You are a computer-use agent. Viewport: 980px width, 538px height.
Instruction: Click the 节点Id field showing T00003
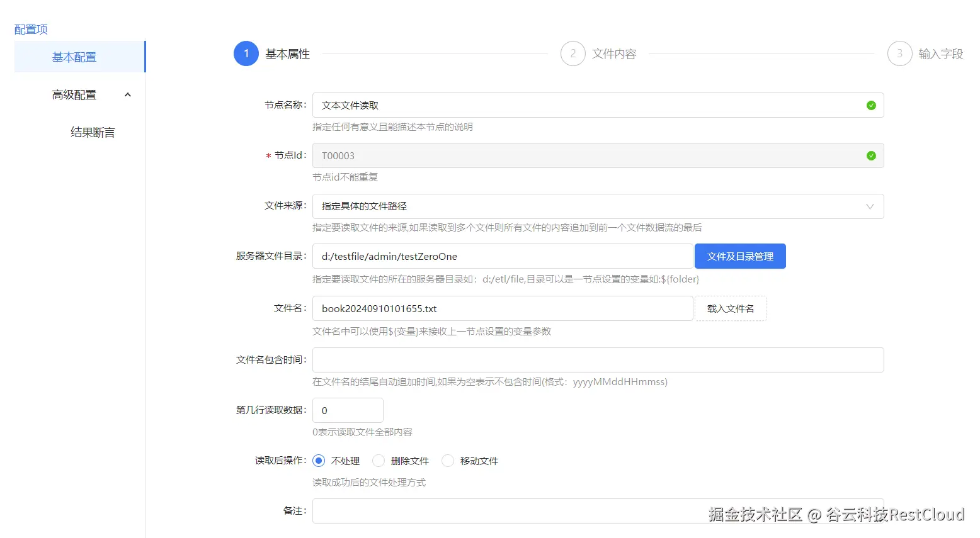pos(598,155)
